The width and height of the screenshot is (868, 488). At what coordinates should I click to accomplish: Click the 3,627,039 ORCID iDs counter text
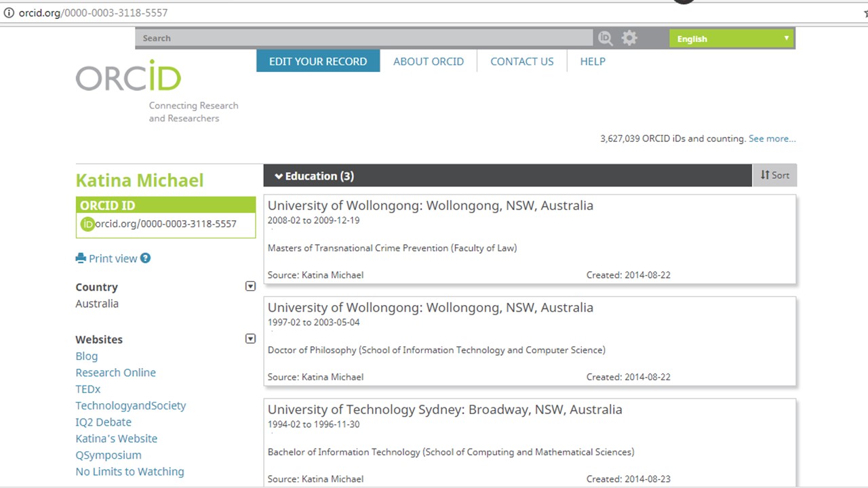click(673, 138)
